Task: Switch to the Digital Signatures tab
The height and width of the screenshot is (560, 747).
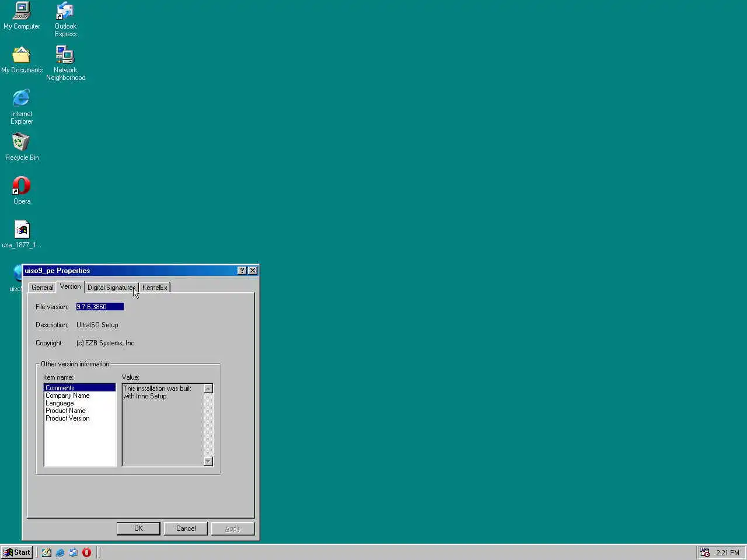Action: tap(111, 288)
